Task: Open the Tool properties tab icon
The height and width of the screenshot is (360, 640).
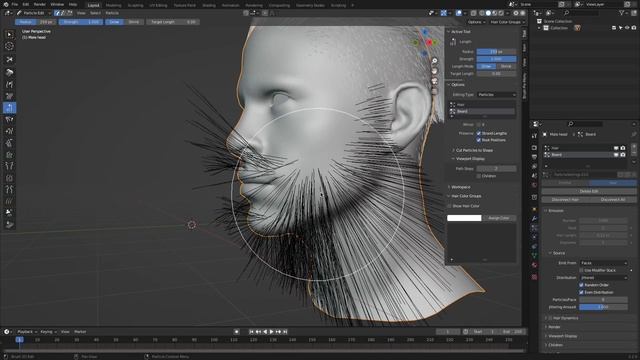Action: point(534,136)
